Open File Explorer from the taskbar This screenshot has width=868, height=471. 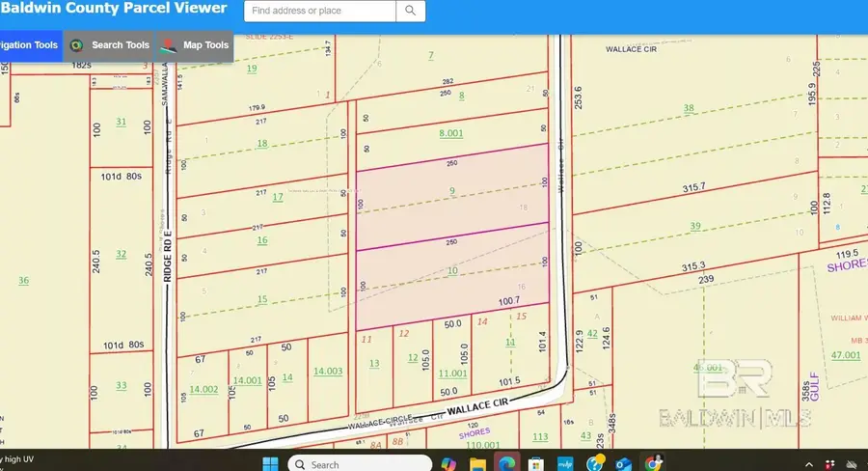point(477,464)
